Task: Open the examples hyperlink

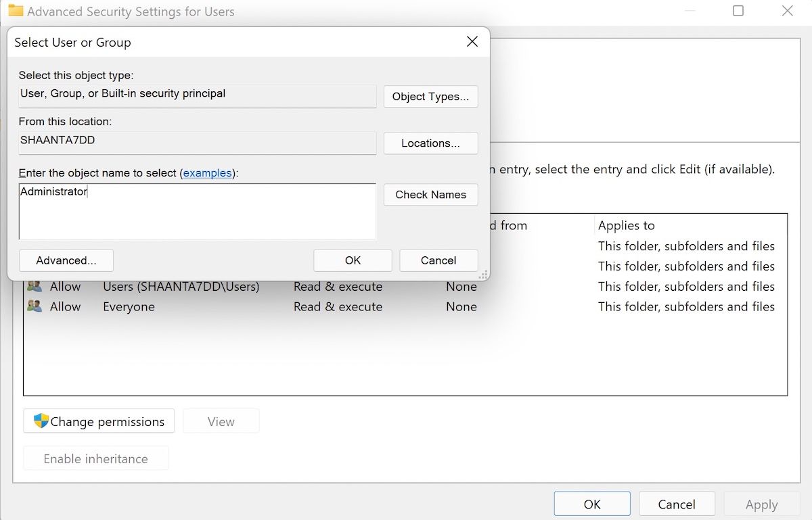Action: click(208, 173)
